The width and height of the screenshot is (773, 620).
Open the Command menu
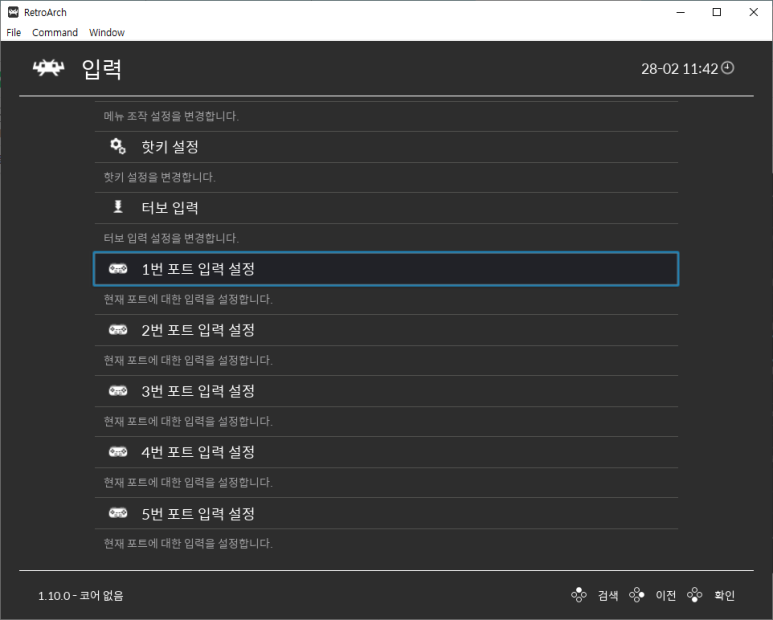pyautogui.click(x=55, y=33)
